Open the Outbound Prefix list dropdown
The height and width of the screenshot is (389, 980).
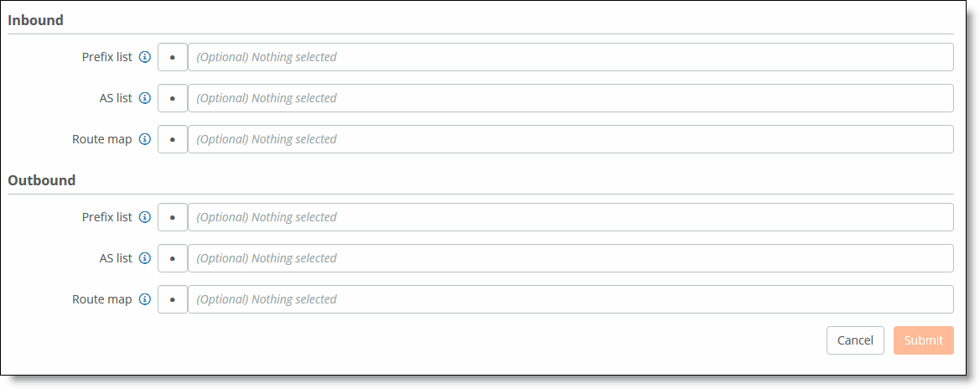coord(570,217)
